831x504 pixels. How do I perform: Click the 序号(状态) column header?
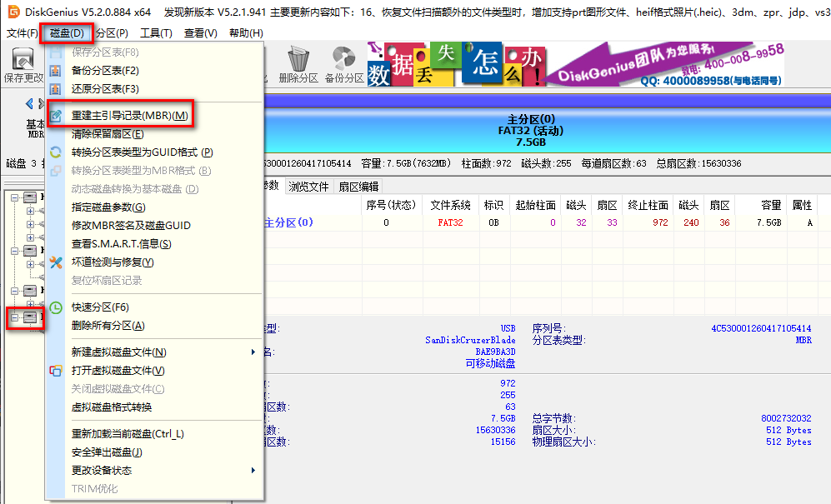[x=391, y=205]
